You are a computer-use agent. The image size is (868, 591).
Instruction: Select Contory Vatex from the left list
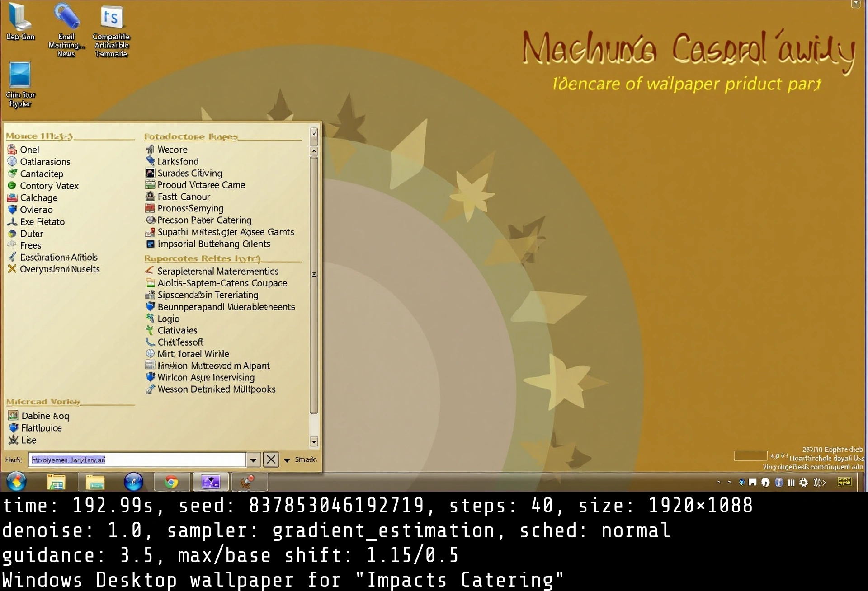50,185
